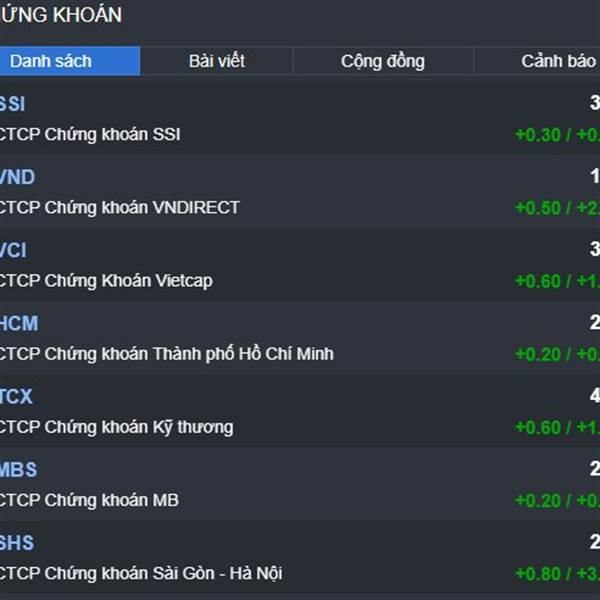Open the SSI ticker symbol
The height and width of the screenshot is (600, 600).
[12, 104]
